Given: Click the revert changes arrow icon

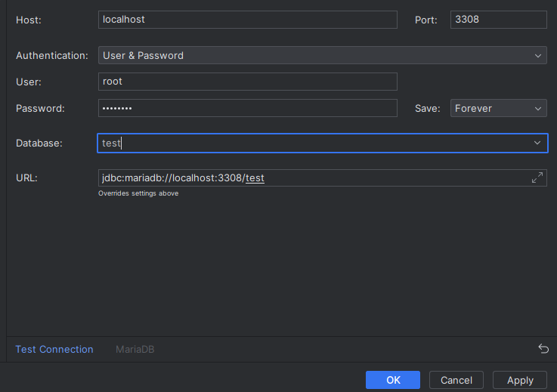Looking at the screenshot, I should (543, 349).
